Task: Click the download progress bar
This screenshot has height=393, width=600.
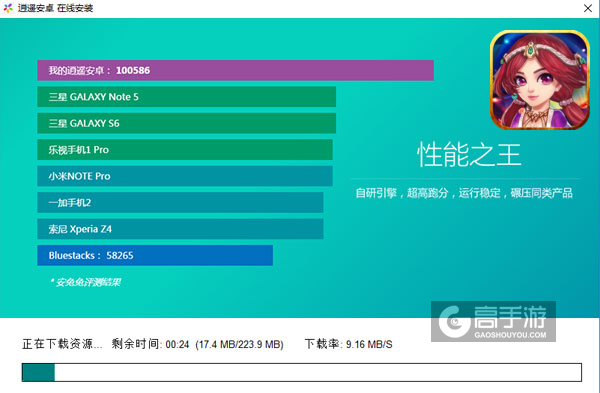Action: point(302,372)
